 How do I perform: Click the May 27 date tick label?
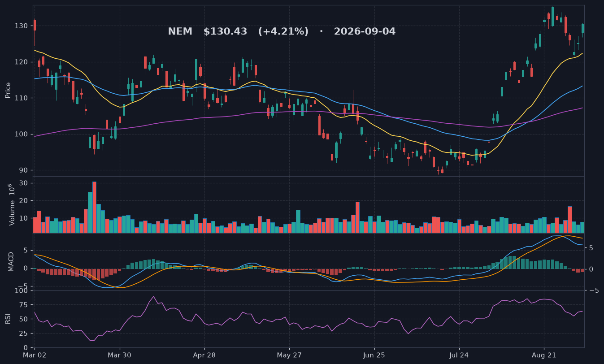click(289, 355)
